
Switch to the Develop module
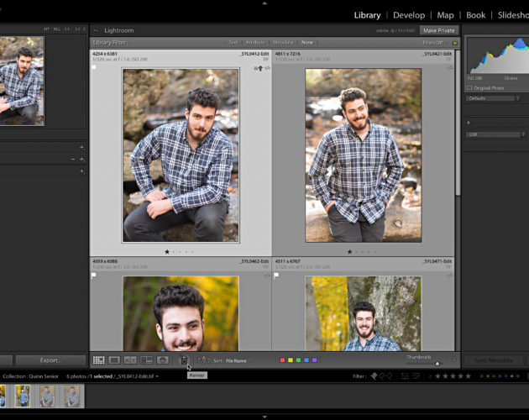click(409, 15)
